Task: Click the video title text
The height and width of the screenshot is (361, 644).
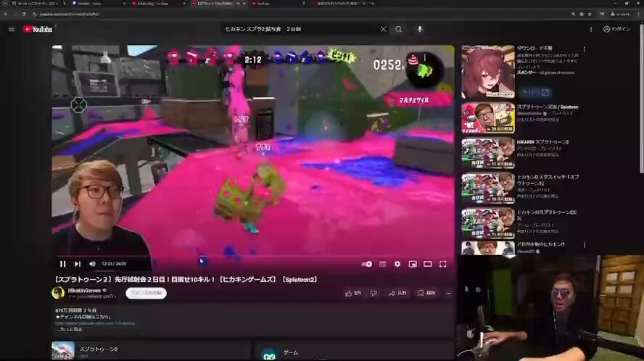Action: point(186,279)
